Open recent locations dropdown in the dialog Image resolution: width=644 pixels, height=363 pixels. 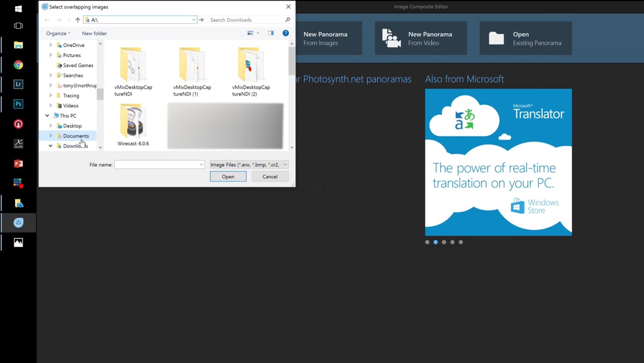(x=69, y=20)
